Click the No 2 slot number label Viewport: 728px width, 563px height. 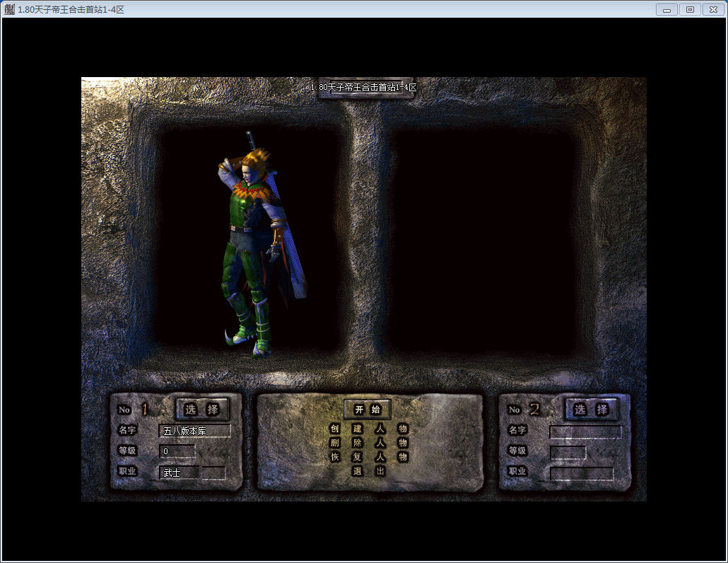coord(524,410)
